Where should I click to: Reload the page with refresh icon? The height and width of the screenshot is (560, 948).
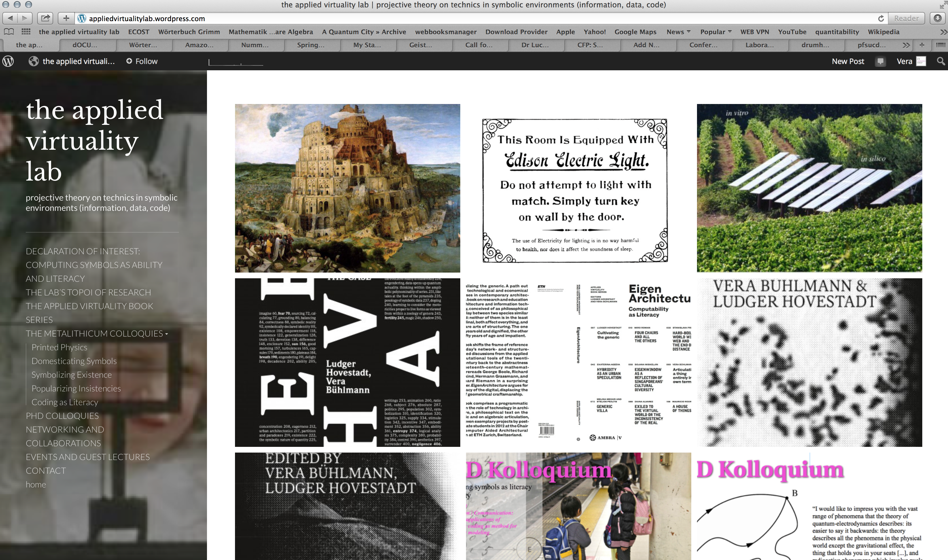pos(881,18)
